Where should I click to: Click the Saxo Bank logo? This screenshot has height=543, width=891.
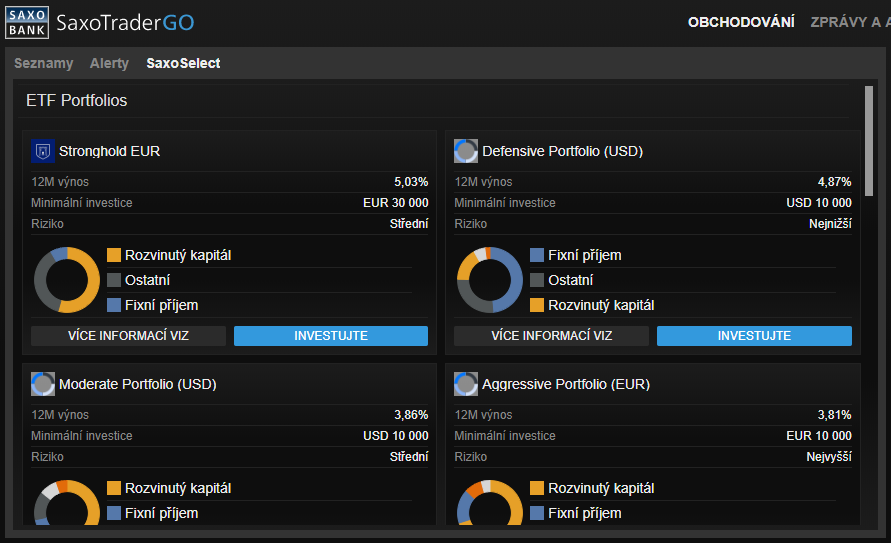(x=27, y=23)
